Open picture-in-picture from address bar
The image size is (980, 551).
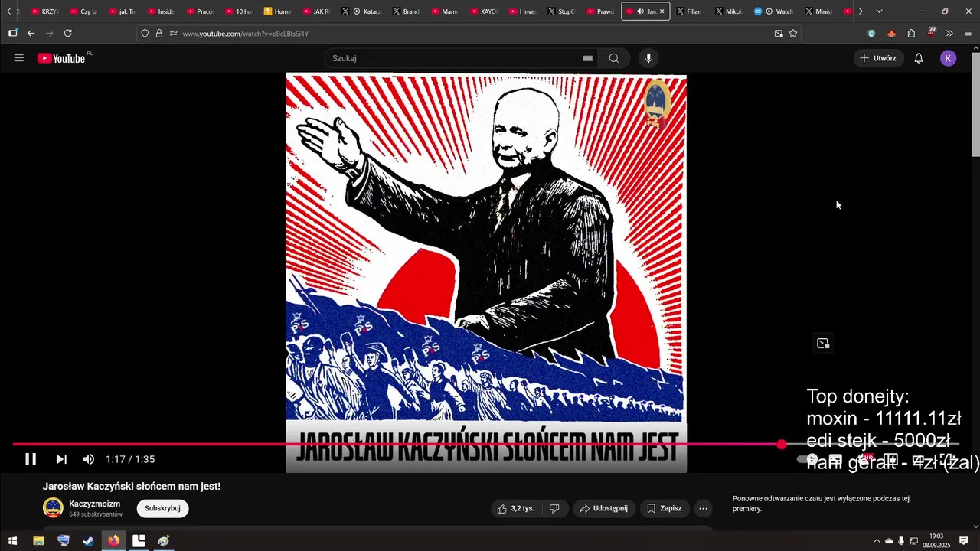tap(779, 34)
